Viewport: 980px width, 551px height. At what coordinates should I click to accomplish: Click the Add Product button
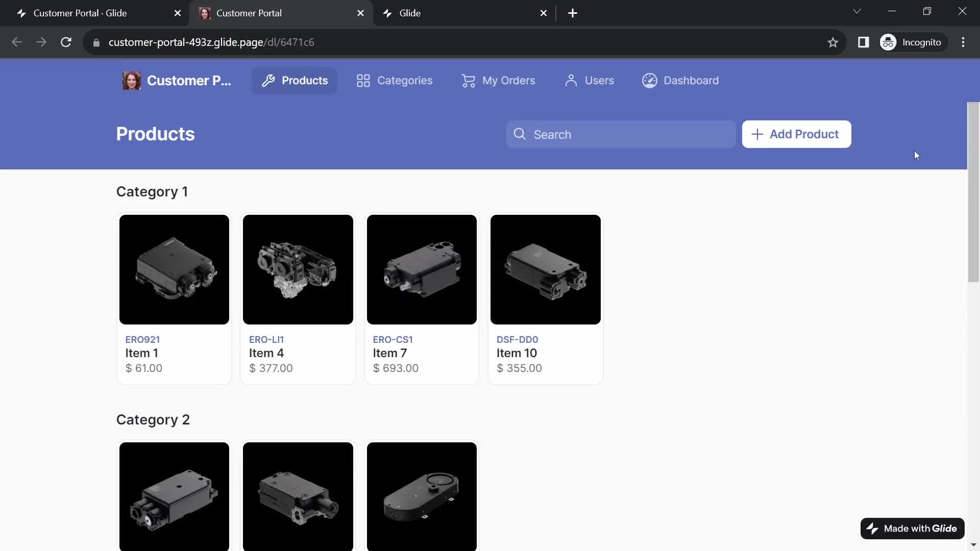[796, 134]
